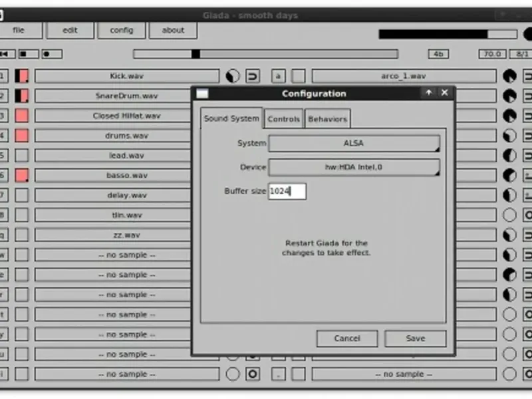Click volume knob in right column row 4

click(509, 136)
